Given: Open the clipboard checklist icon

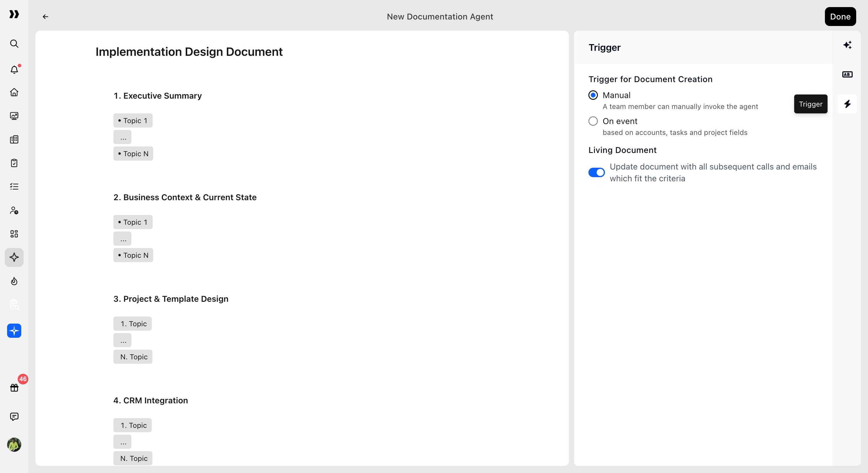Looking at the screenshot, I should click(14, 163).
